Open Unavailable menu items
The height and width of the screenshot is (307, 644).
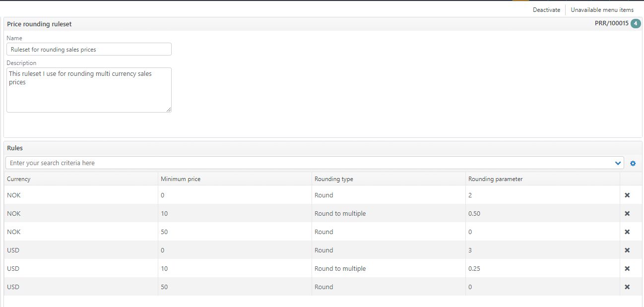click(602, 10)
